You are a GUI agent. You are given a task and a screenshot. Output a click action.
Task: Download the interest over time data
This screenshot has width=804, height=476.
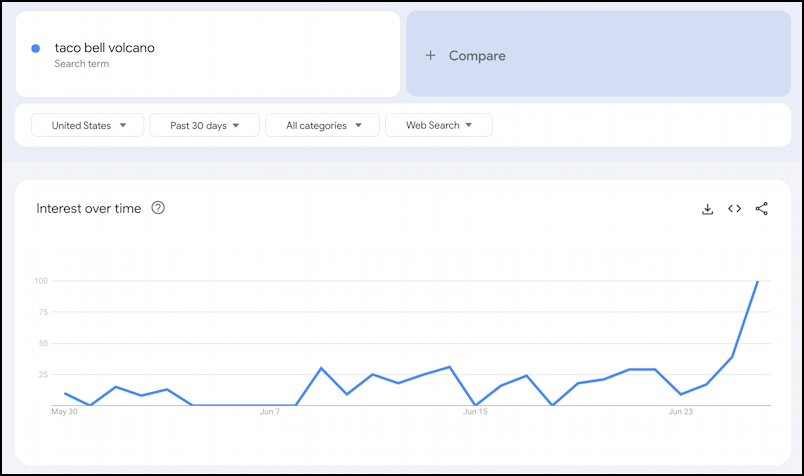[707, 209]
